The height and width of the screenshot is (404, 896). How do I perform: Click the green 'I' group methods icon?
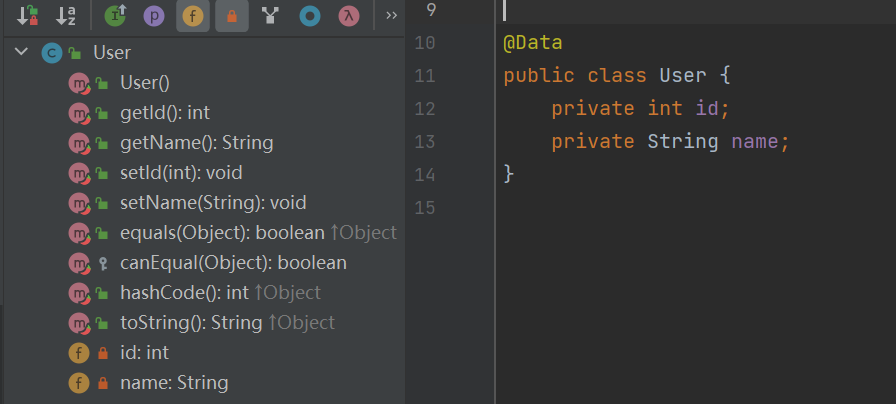click(116, 15)
